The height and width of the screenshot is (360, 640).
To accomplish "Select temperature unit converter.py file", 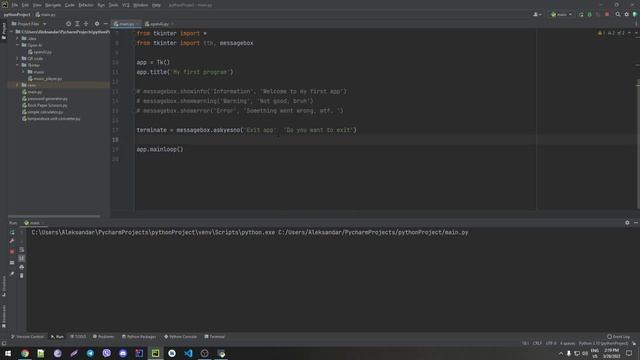I will tap(51, 118).
